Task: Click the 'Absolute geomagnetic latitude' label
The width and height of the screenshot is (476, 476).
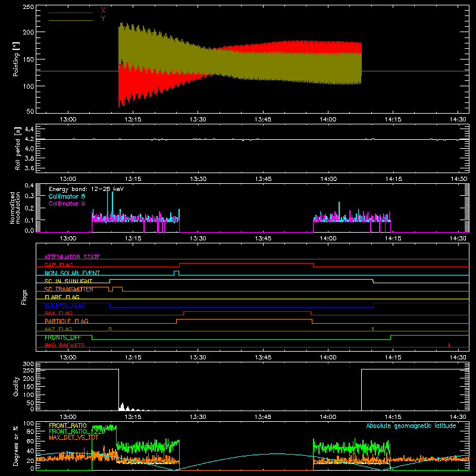Action: point(411,426)
